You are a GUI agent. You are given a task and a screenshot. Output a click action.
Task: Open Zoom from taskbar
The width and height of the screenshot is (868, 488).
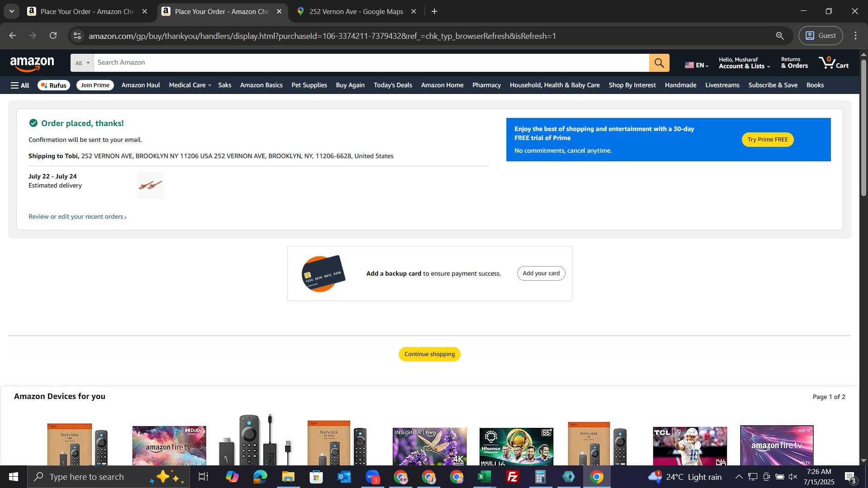pyautogui.click(x=373, y=477)
